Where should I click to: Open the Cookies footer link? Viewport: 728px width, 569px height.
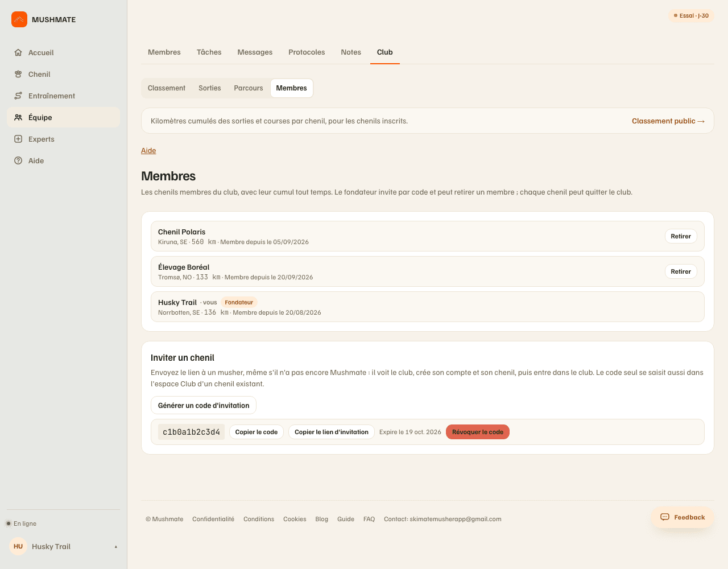click(295, 519)
